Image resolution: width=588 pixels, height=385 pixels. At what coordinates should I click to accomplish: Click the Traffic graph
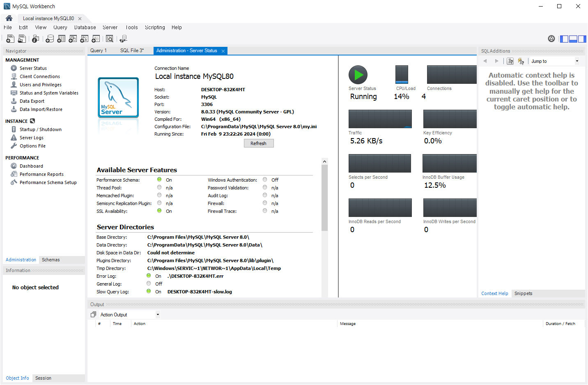tap(380, 119)
